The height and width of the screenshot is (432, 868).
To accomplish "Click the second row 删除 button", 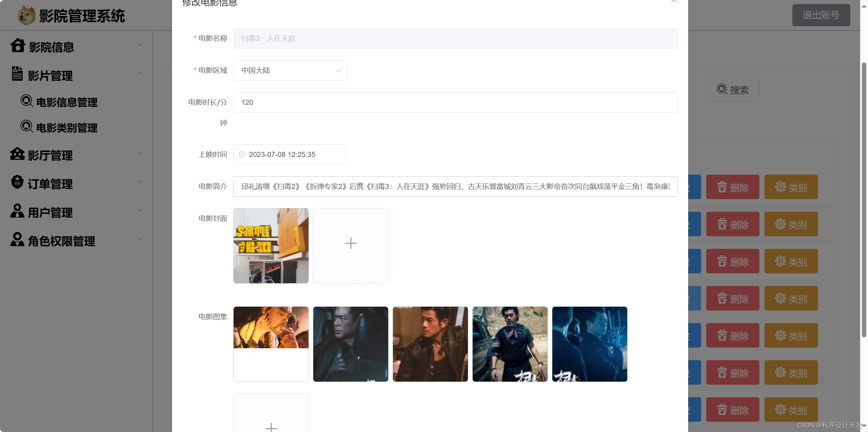I will pos(732,224).
